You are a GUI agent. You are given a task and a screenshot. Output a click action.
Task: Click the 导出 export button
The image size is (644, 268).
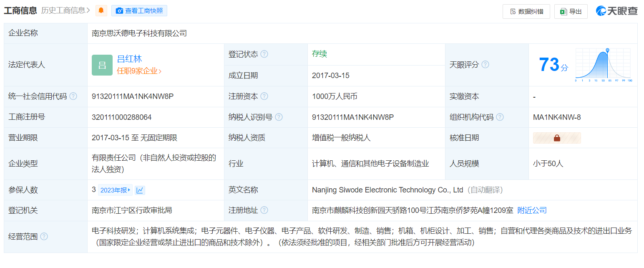click(571, 12)
